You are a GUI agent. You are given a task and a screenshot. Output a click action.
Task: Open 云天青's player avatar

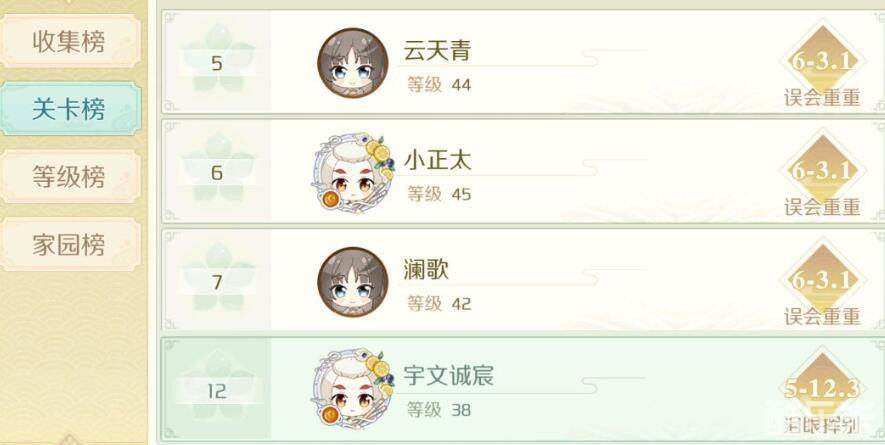pyautogui.click(x=353, y=63)
